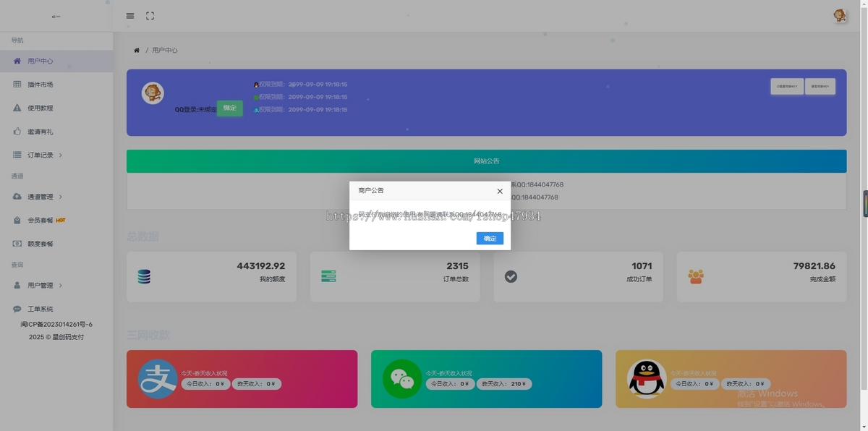The image size is (868, 431).
Task: Click the QQ penguin logo icon
Action: [647, 379]
